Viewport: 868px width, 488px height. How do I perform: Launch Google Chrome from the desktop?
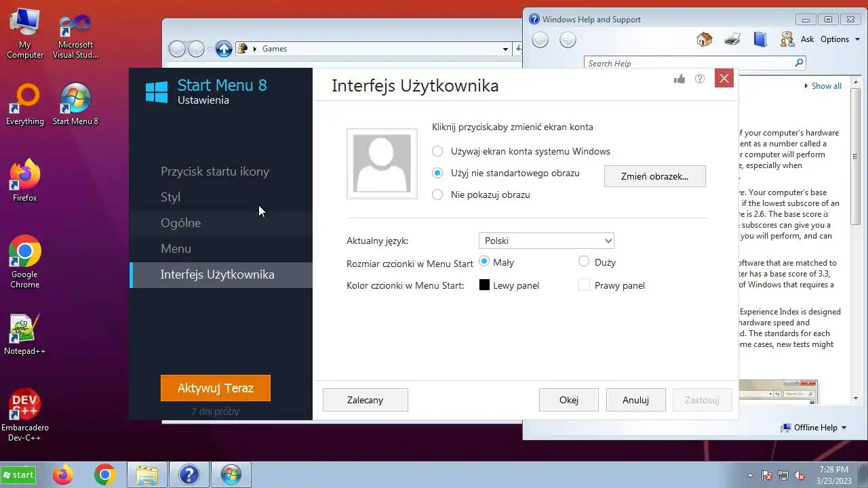[25, 262]
